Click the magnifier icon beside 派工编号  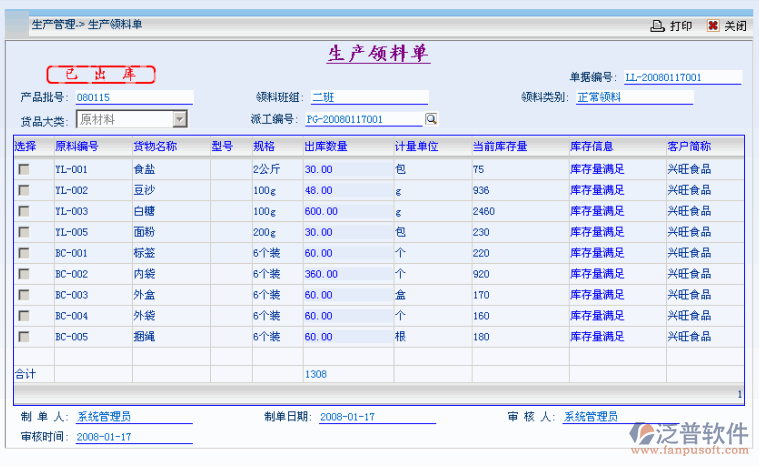[x=431, y=119]
